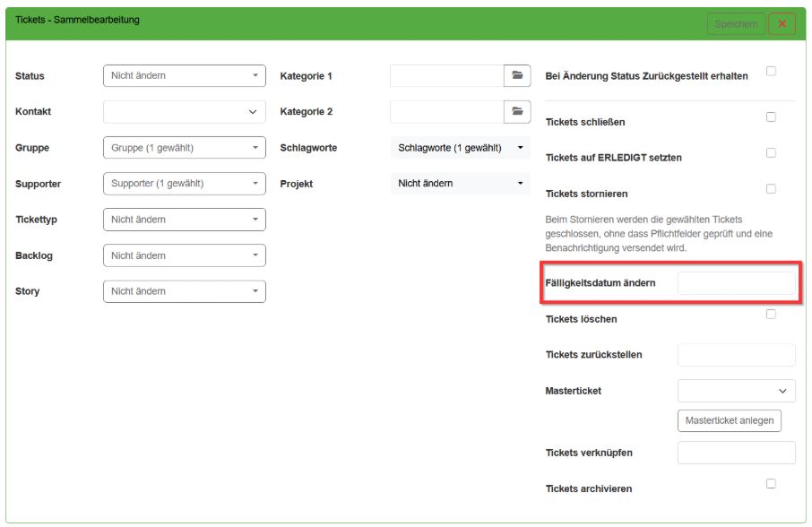Expand the Kontakt dropdown
The width and height of the screenshot is (812, 527).
click(x=185, y=112)
